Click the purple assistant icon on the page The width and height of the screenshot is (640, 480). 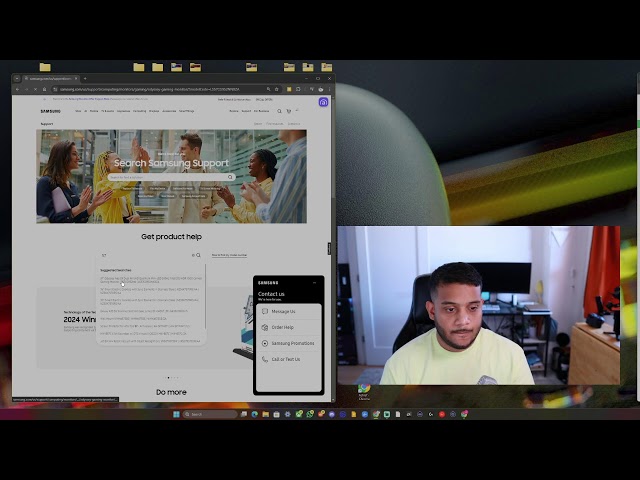tap(323, 102)
